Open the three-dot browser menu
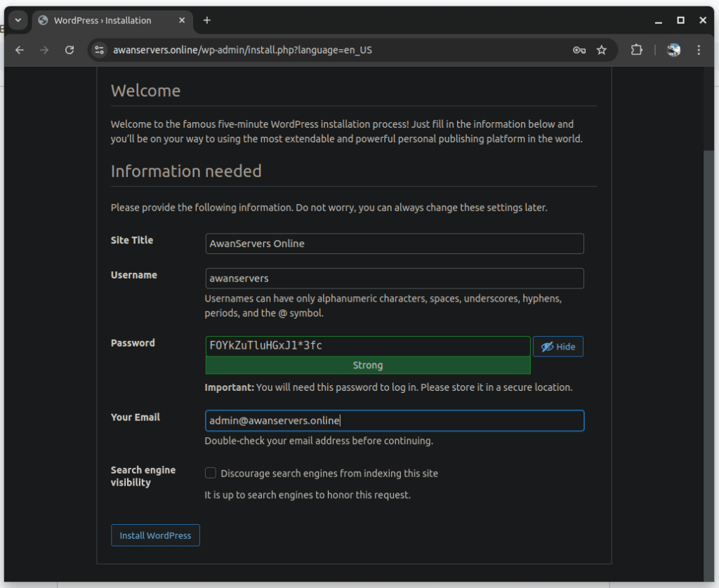 pos(699,50)
